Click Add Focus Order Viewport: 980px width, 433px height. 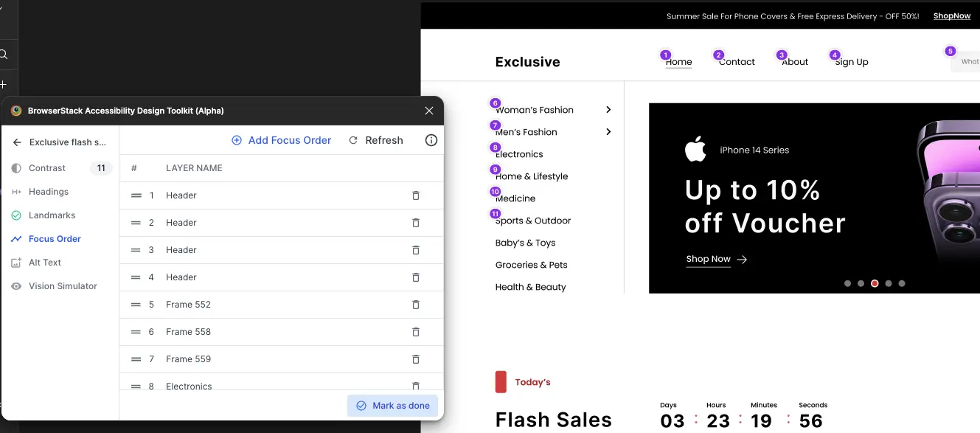pos(281,140)
